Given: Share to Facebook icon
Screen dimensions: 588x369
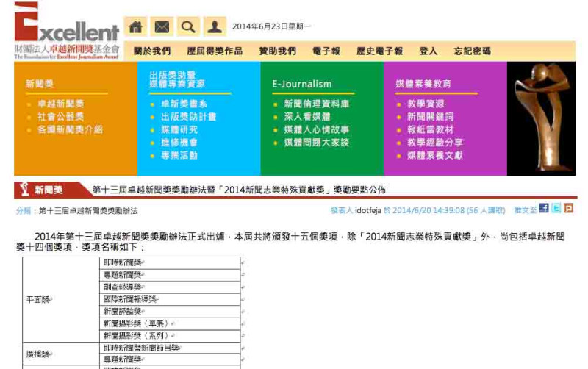Looking at the screenshot, I should pos(544,208).
